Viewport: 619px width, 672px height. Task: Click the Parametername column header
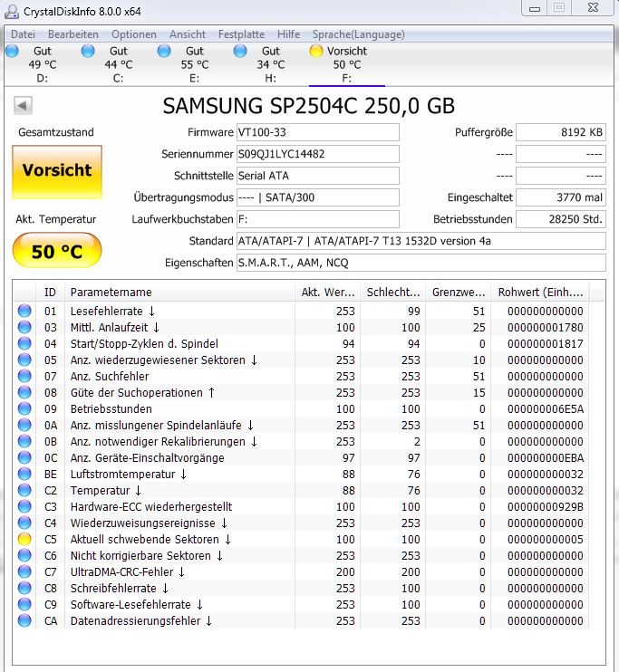coord(179,293)
